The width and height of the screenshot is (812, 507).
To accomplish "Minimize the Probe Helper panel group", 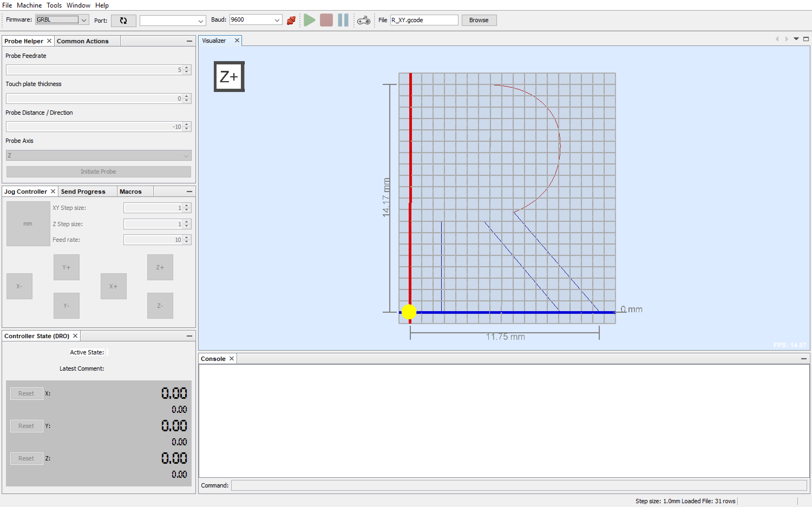I will tap(189, 41).
